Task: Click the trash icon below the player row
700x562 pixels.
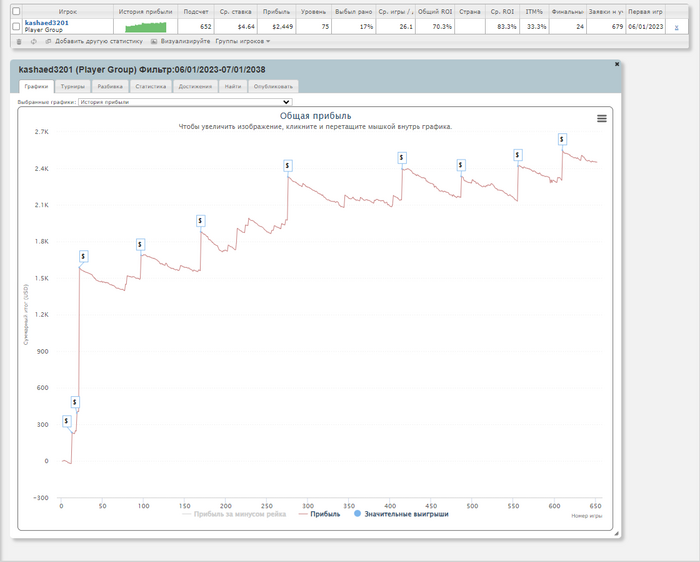Action: 19,41
